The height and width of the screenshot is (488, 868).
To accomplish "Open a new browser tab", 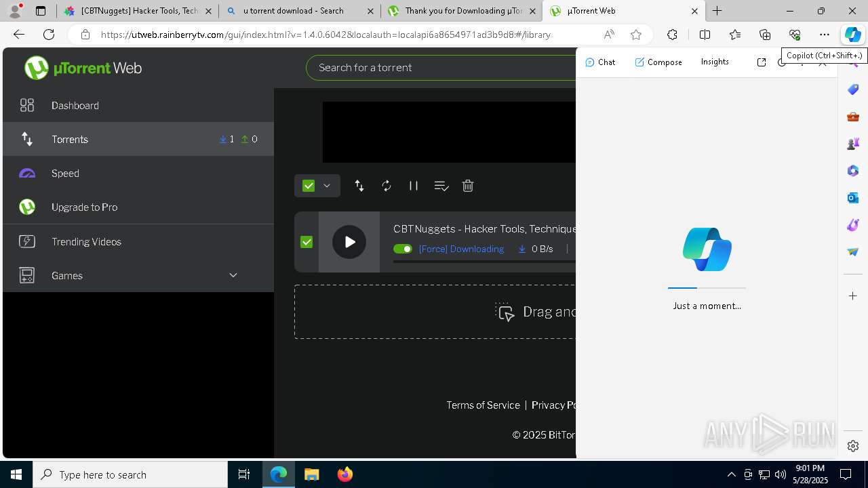I will pyautogui.click(x=717, y=11).
